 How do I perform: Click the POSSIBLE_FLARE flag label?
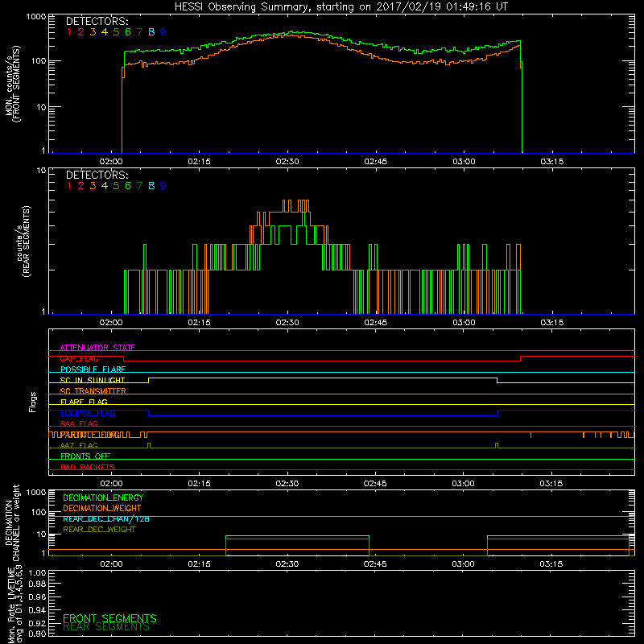[93, 369]
